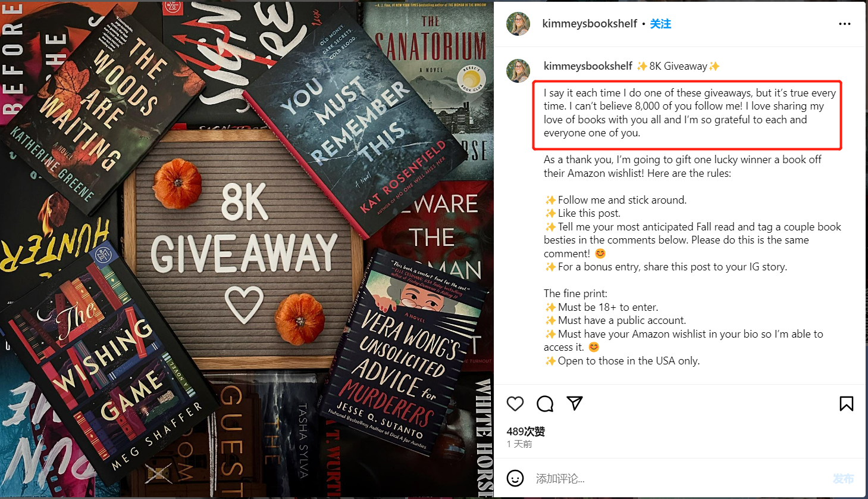Submit the comment with 发布
868x499 pixels.
[x=843, y=479]
